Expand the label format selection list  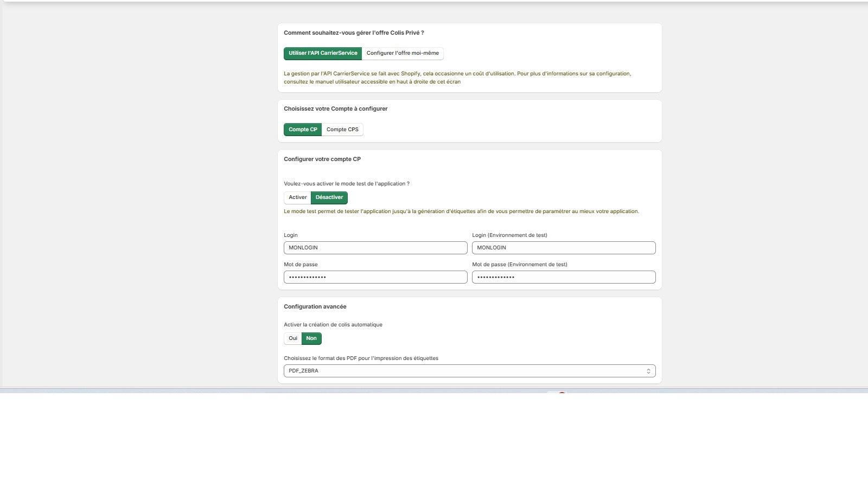(469, 370)
